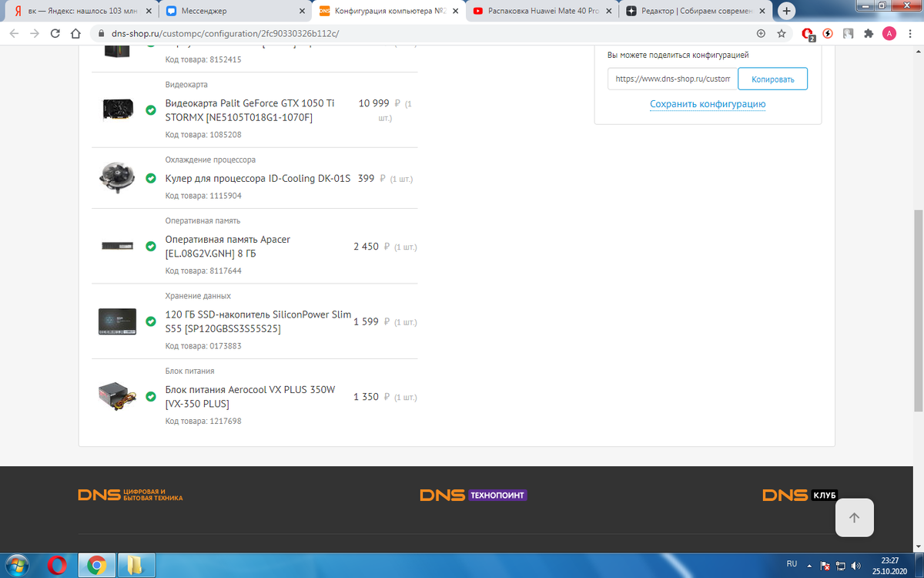The width and height of the screenshot is (924, 578).
Task: Click the Palit video card thumbnail
Action: click(x=117, y=109)
